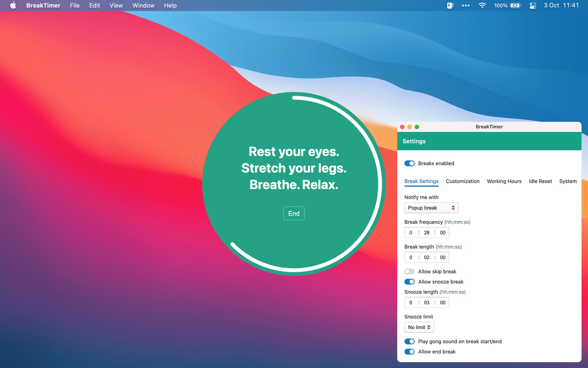The image size is (588, 368).
Task: Open the three-dots menu bar icon
Action: pos(466,6)
